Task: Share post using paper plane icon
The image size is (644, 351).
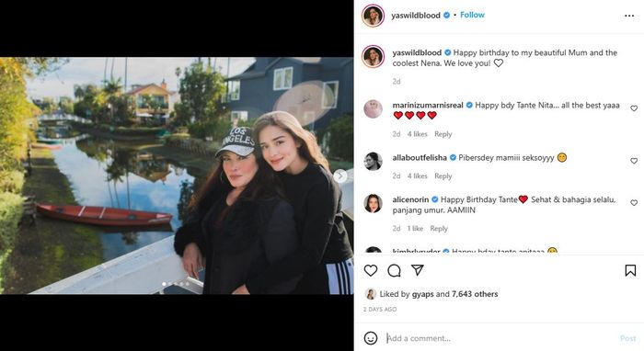Action: point(418,270)
